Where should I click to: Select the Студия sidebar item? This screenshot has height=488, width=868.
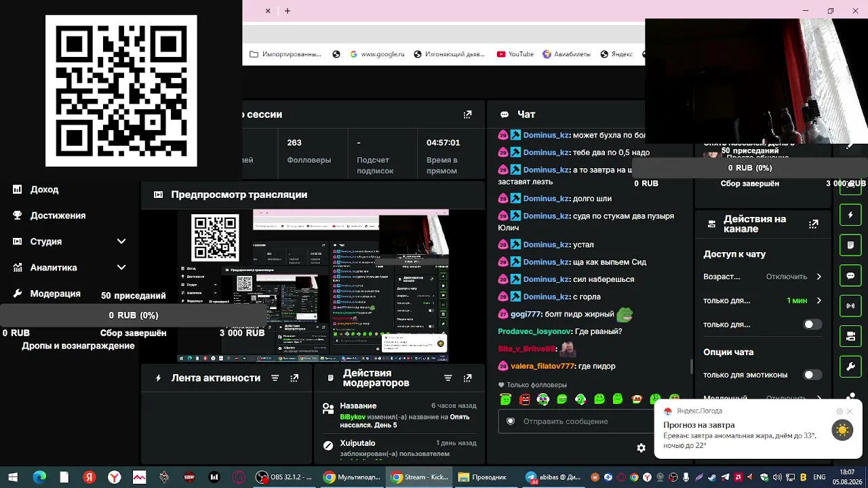tap(45, 241)
